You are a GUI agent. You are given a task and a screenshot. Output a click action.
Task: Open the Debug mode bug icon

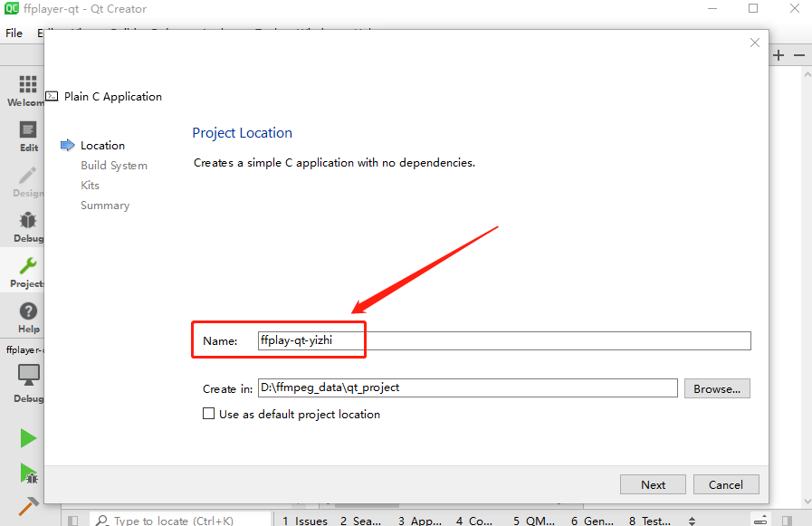coord(28,220)
